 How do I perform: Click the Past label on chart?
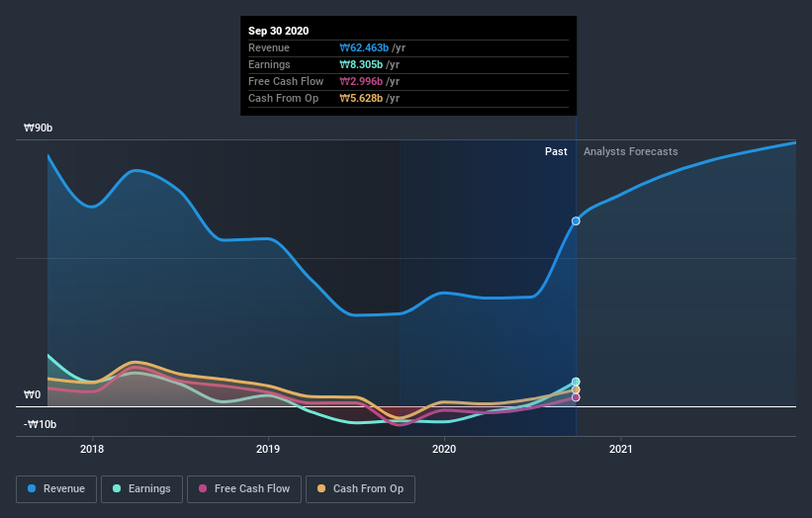pos(556,151)
